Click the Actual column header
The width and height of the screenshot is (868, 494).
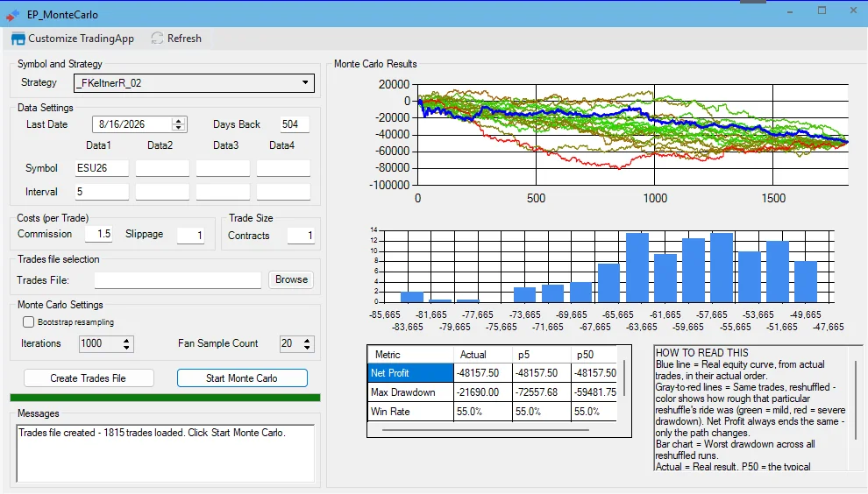coord(483,355)
